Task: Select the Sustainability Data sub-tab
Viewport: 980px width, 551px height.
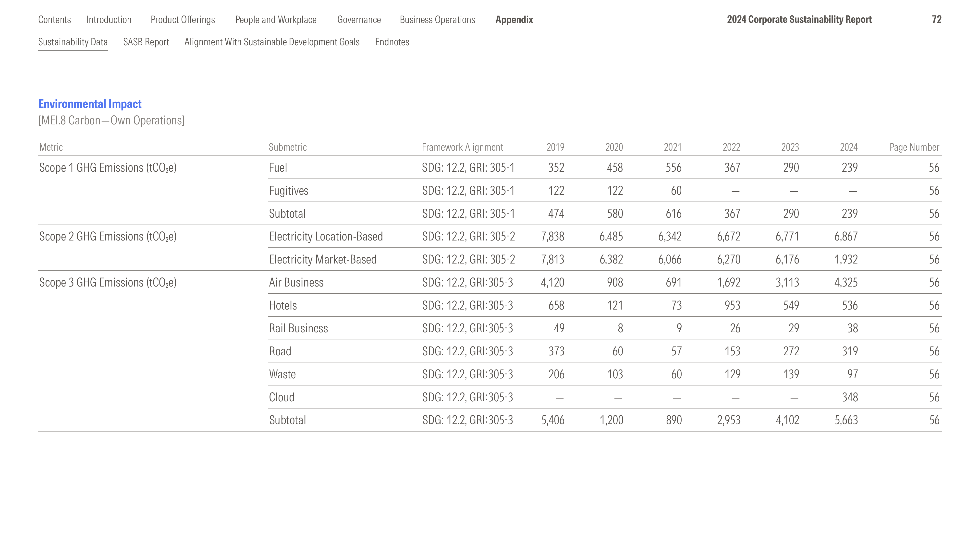Action: (73, 42)
